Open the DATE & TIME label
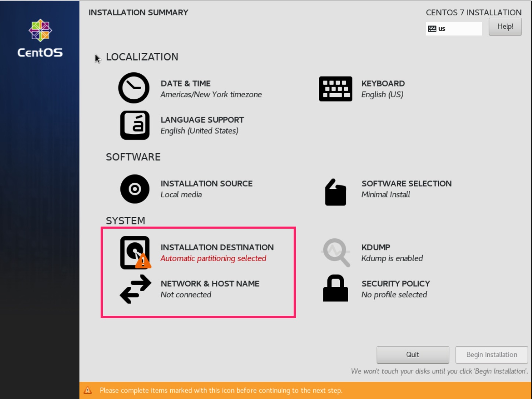The width and height of the screenshot is (532, 399). [x=186, y=84]
